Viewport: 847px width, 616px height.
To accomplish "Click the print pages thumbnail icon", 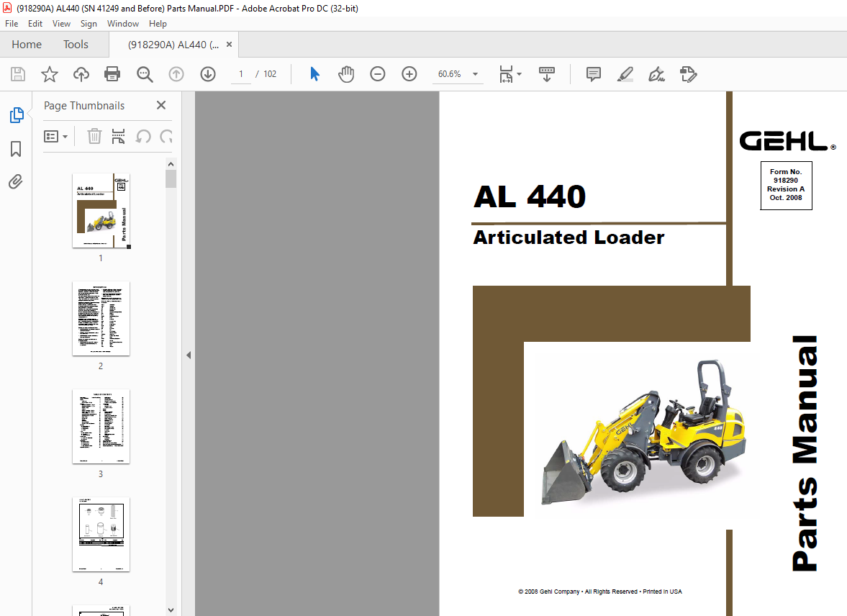I will click(118, 136).
